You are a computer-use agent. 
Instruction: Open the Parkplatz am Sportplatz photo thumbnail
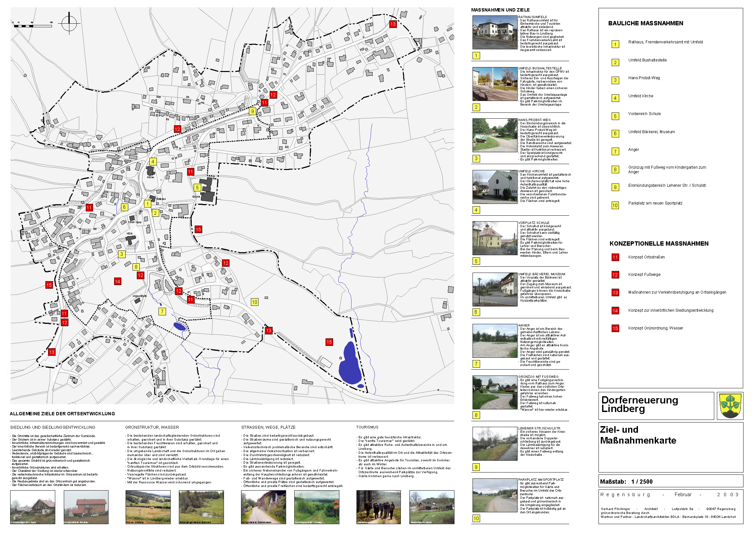click(495, 495)
